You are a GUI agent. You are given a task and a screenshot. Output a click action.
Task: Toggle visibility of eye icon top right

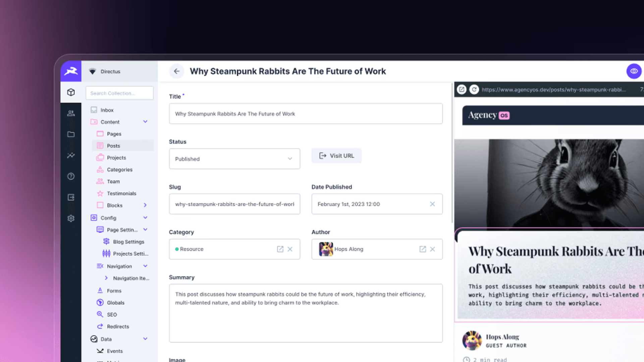(x=634, y=71)
